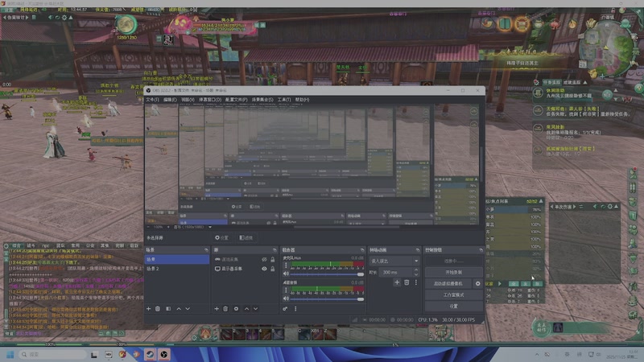Configure virtual camera via gear icon

[x=477, y=284]
